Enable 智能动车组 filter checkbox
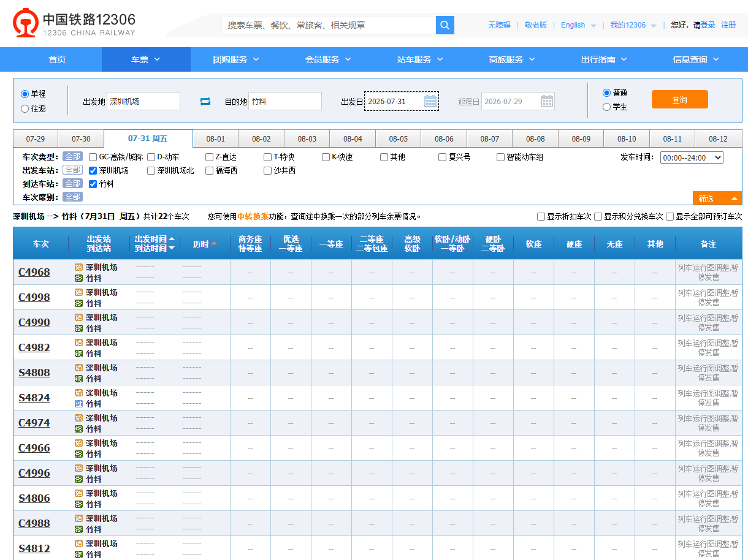This screenshot has height=560, width=748. tap(501, 157)
